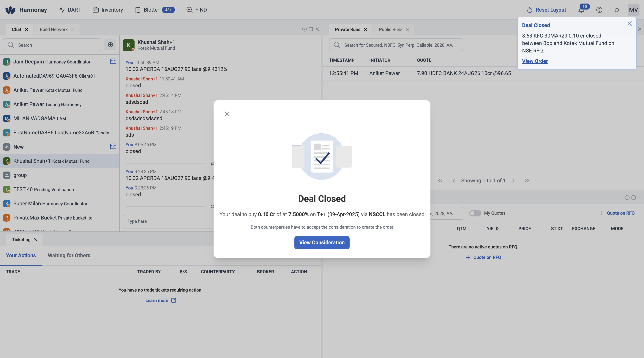Click info icon in Chat panel header
The width and height of the screenshot is (644, 358).
[304, 29]
